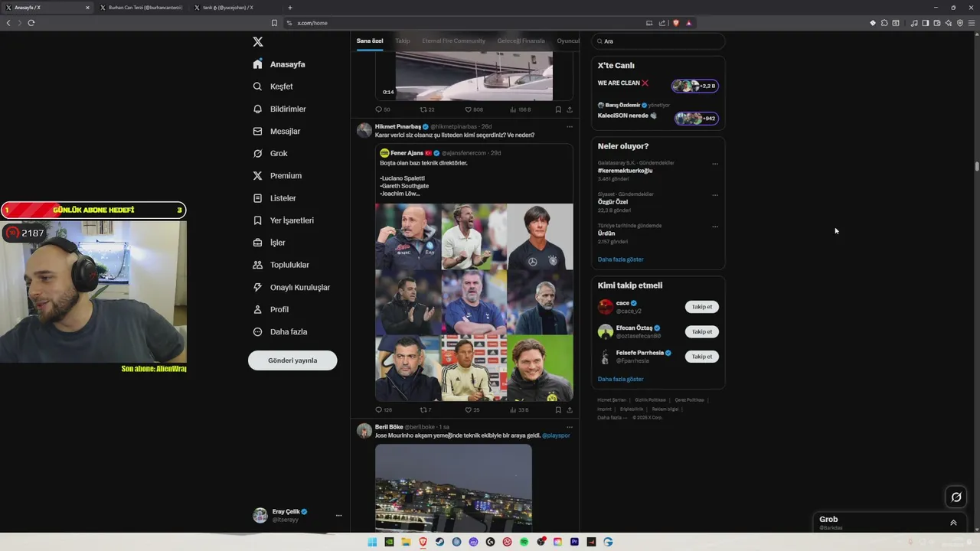Open Bildirimler notifications
Viewport: 980px width, 551px height.
(279, 109)
